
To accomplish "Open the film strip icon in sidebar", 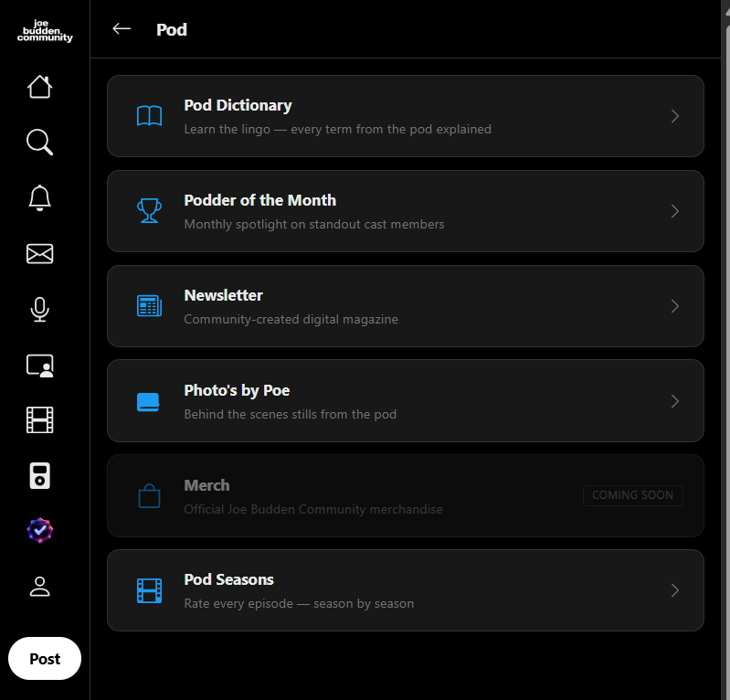I will 39,419.
